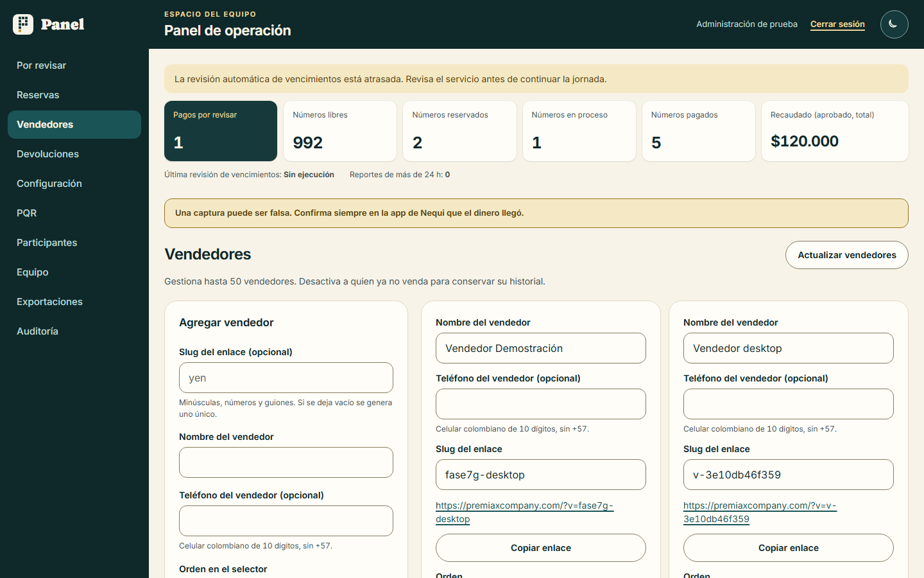The height and width of the screenshot is (578, 924).
Task: Click the Panel logo icon
Action: (x=23, y=24)
